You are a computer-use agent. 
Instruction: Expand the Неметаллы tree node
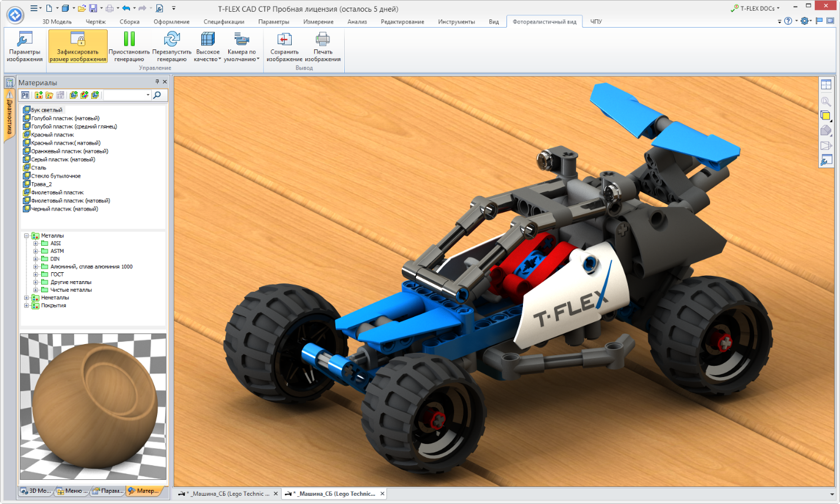coord(26,298)
